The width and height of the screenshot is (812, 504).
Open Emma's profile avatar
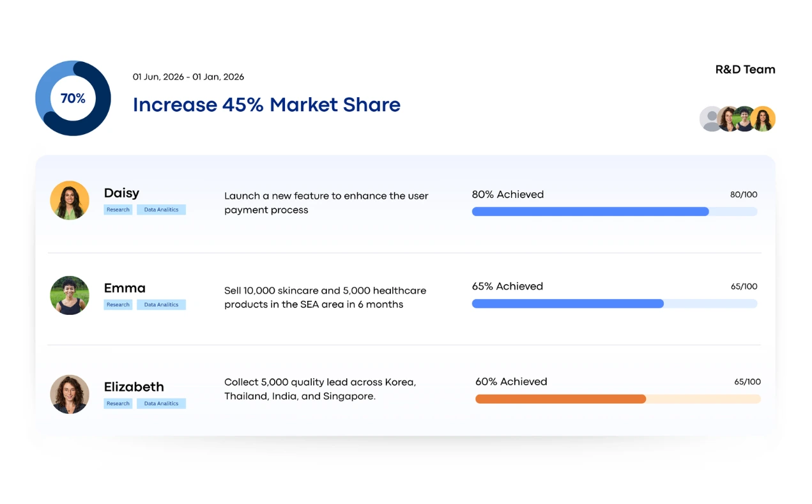click(70, 295)
